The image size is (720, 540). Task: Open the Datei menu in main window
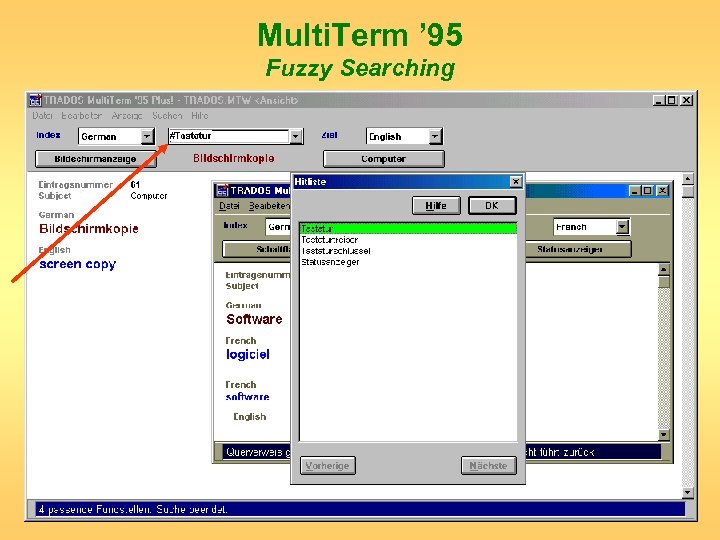42,116
